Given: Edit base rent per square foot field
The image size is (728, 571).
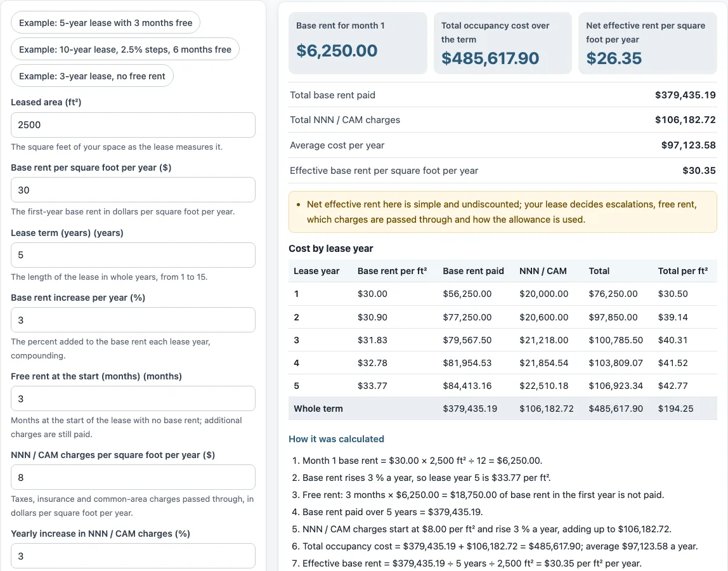Looking at the screenshot, I should 133,190.
